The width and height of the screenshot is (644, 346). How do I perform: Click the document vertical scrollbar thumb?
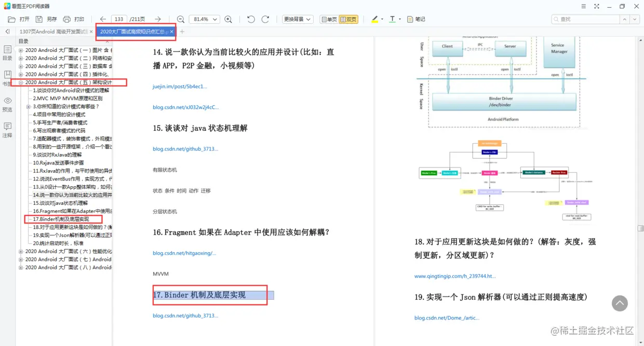point(641,228)
